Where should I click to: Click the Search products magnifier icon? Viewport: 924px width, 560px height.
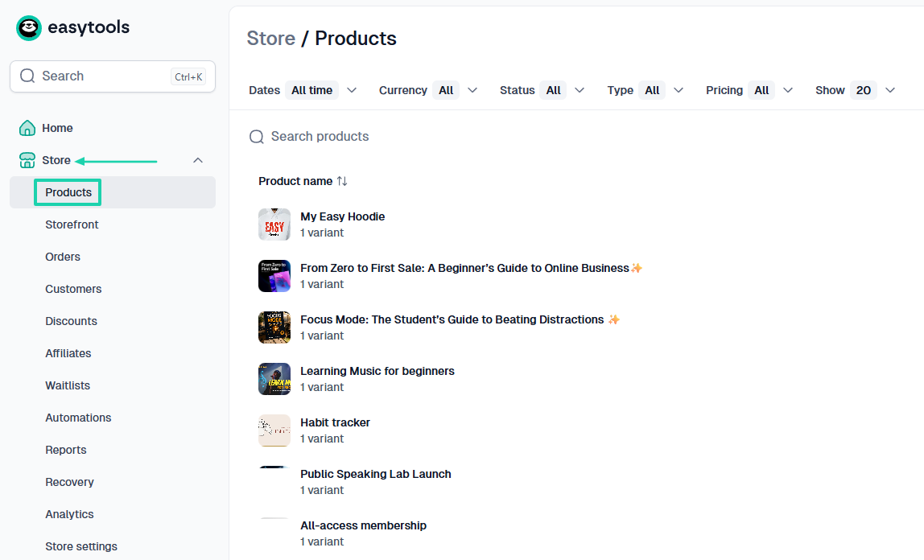pos(256,137)
